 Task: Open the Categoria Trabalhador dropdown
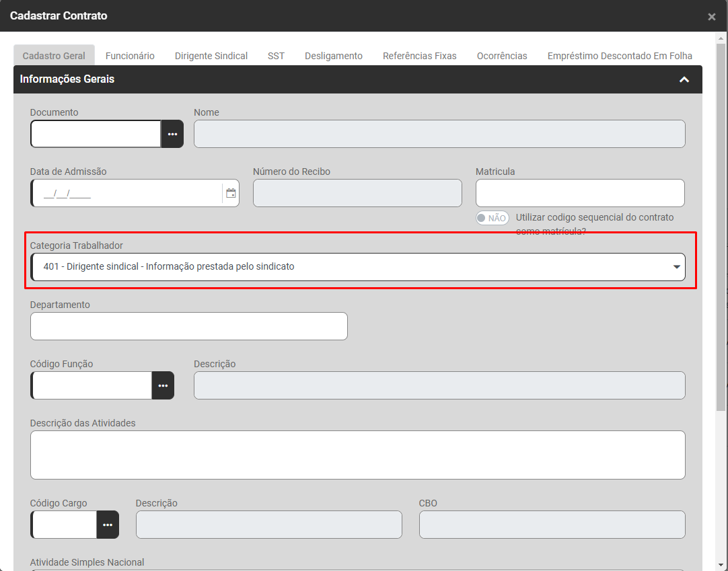click(357, 266)
